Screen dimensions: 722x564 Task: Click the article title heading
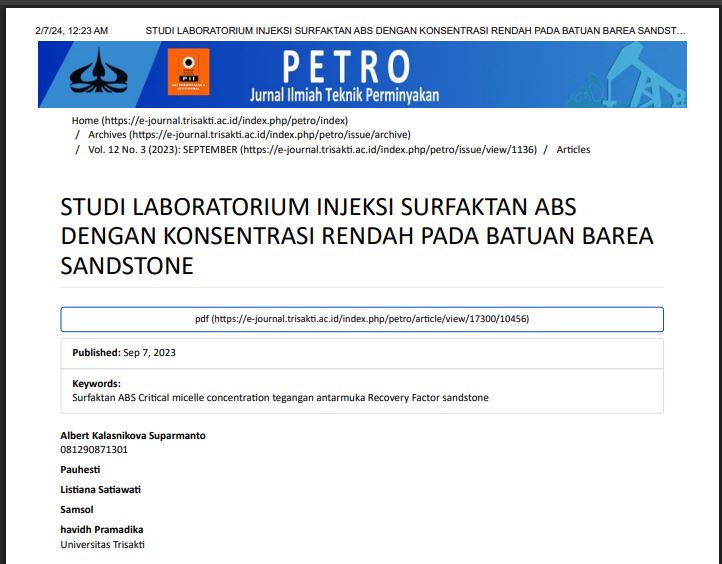tap(356, 237)
